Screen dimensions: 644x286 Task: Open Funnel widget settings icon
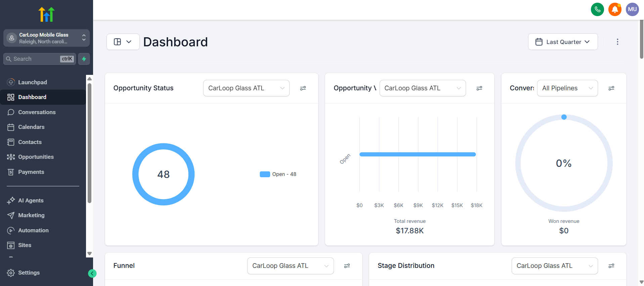tap(347, 266)
